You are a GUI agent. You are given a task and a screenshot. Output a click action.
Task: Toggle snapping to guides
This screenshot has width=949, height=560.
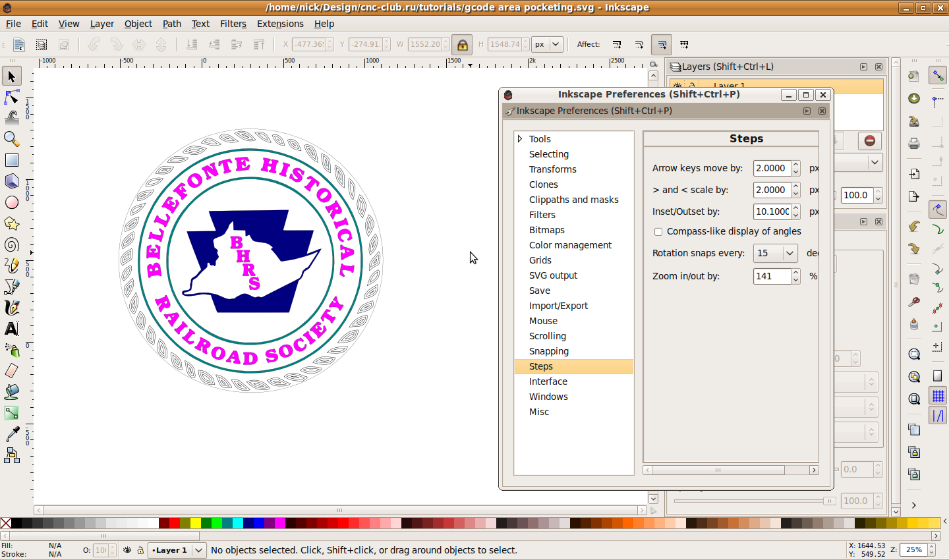pyautogui.click(x=938, y=416)
